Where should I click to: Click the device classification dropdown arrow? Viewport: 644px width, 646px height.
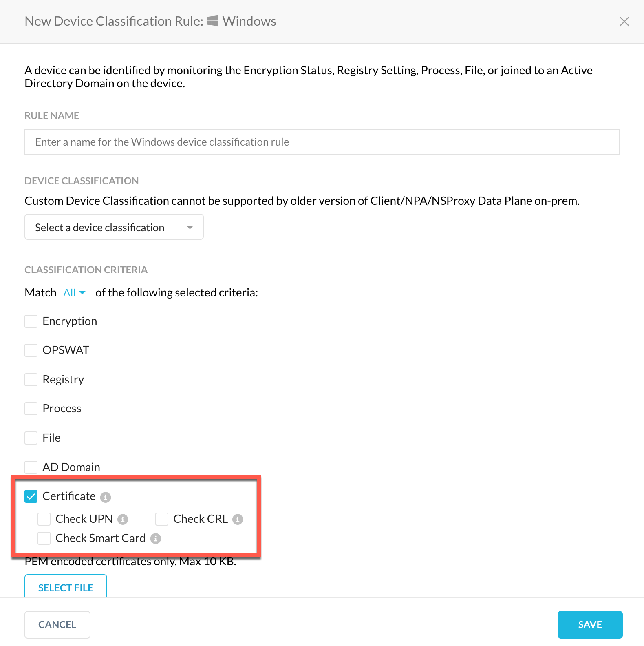(x=190, y=228)
